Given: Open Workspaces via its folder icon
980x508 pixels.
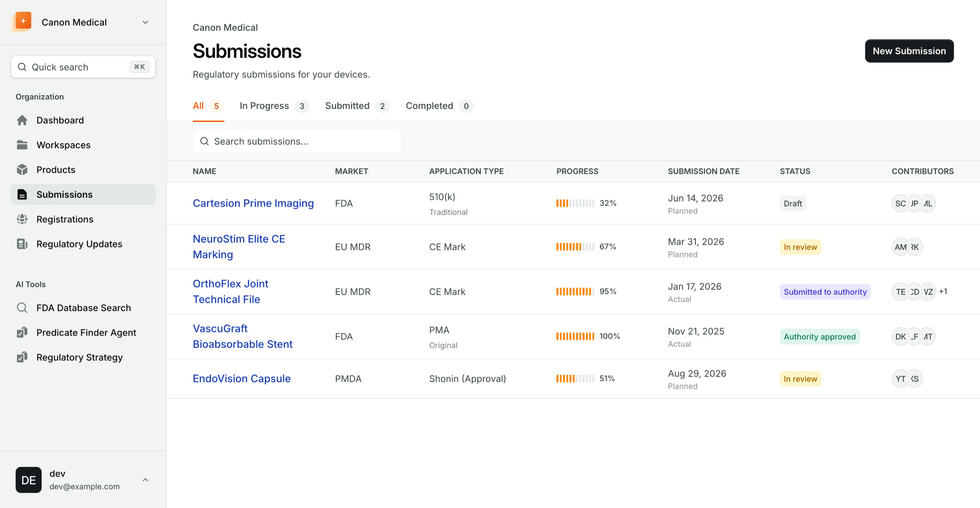Looking at the screenshot, I should [x=23, y=145].
